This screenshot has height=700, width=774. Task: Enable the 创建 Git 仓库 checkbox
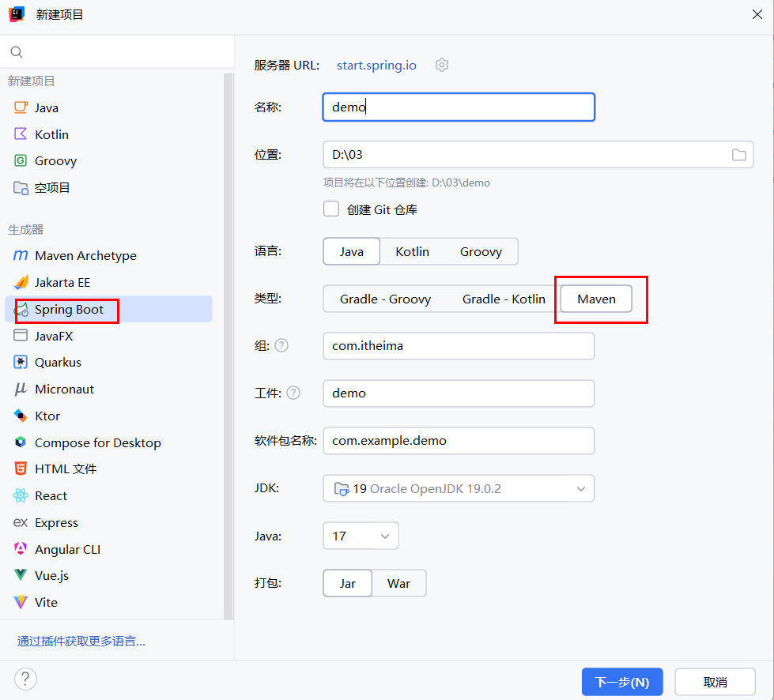(x=331, y=209)
